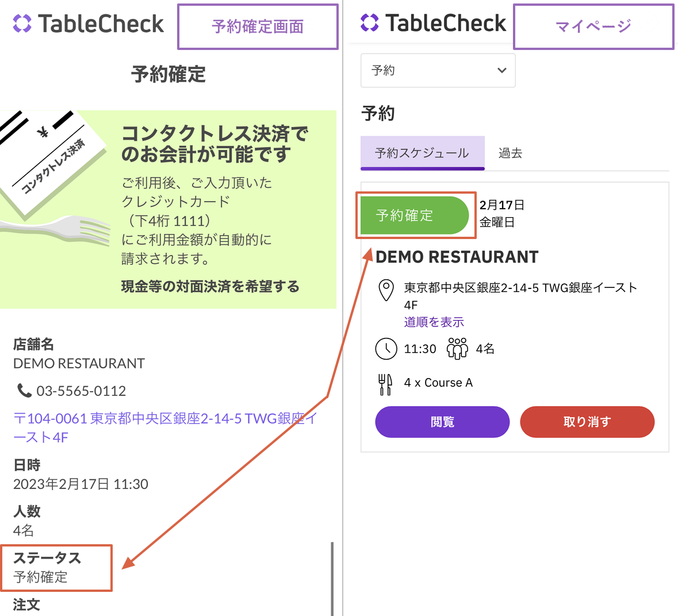Click the clock icon beside 11:30

386,349
